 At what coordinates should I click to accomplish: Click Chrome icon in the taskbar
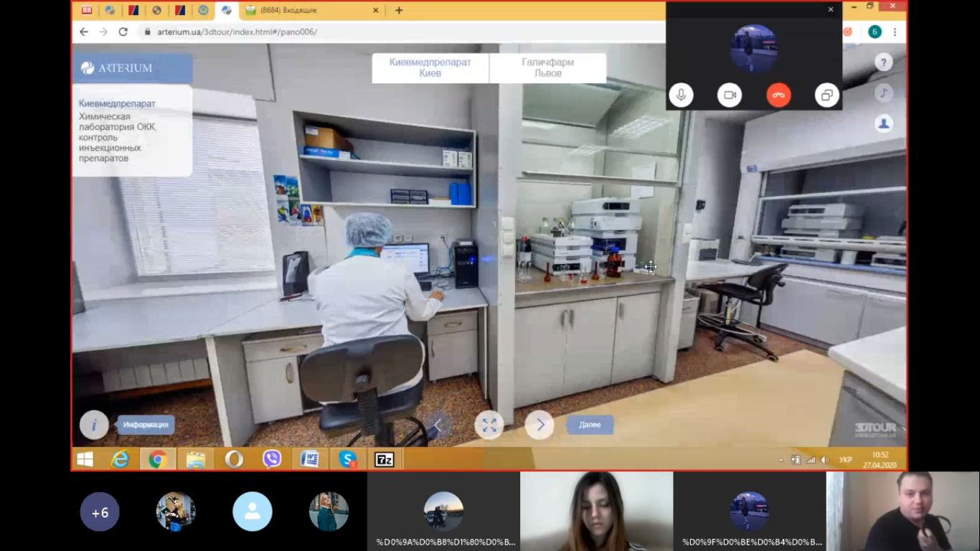(158, 459)
